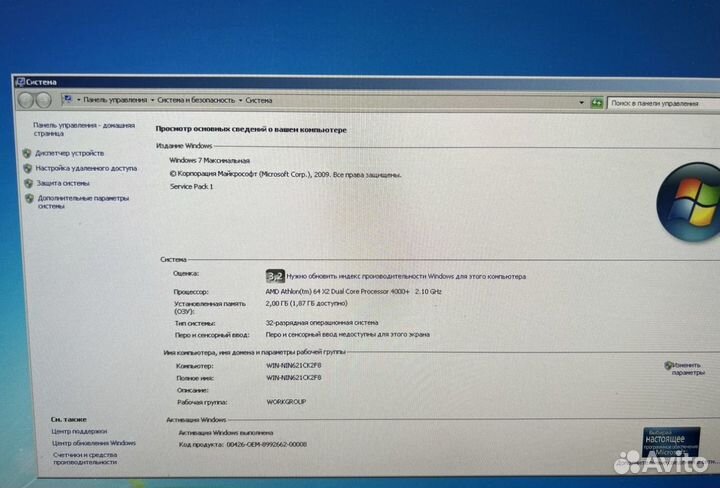Click the genuine Microsoft software badge
Viewport: 720px width, 488px height.
point(671,443)
